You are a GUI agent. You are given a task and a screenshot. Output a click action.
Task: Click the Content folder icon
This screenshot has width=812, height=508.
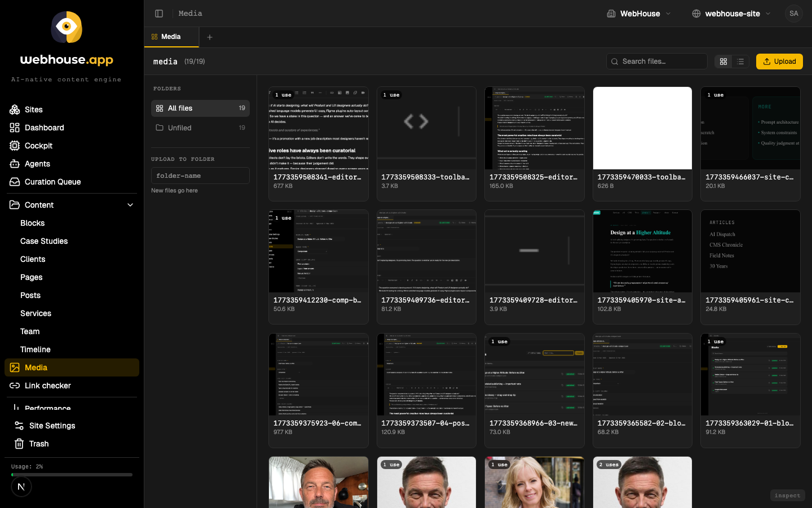point(15,205)
